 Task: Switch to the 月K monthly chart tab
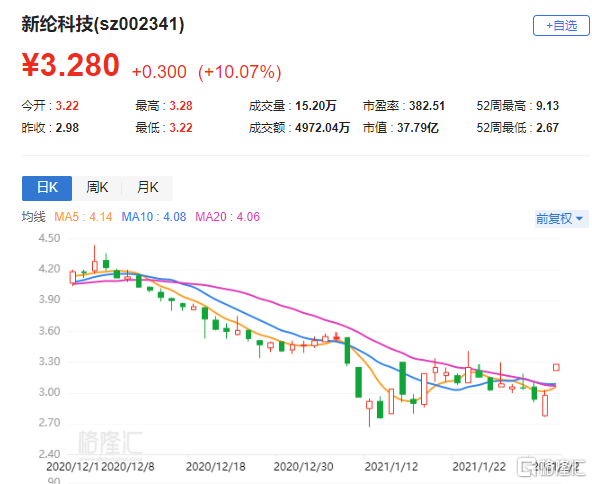pos(148,188)
